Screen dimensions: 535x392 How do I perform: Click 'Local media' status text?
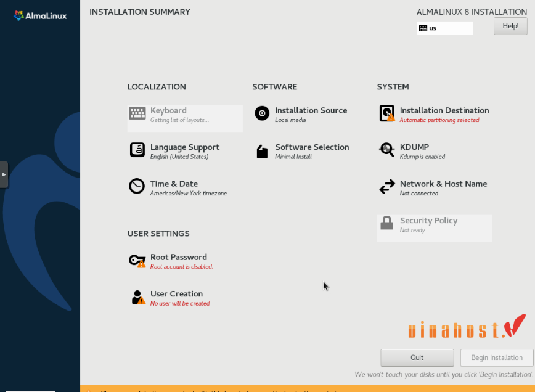290,120
